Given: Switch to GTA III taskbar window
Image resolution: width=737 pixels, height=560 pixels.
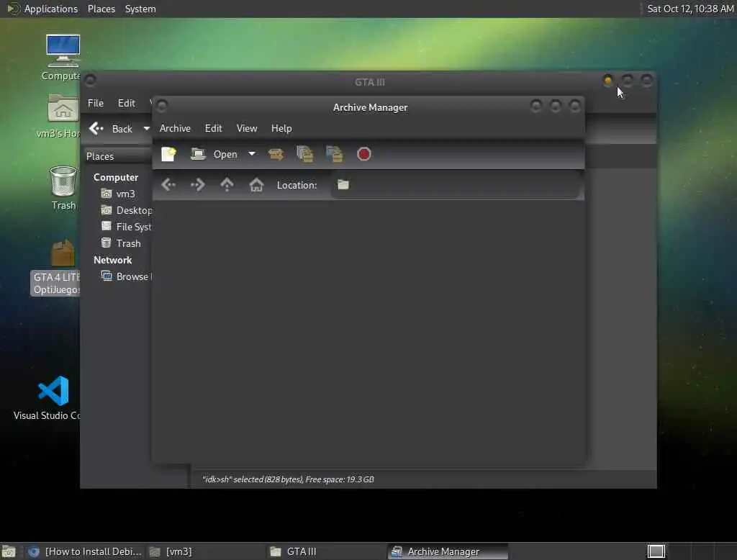Looking at the screenshot, I should click(326, 551).
